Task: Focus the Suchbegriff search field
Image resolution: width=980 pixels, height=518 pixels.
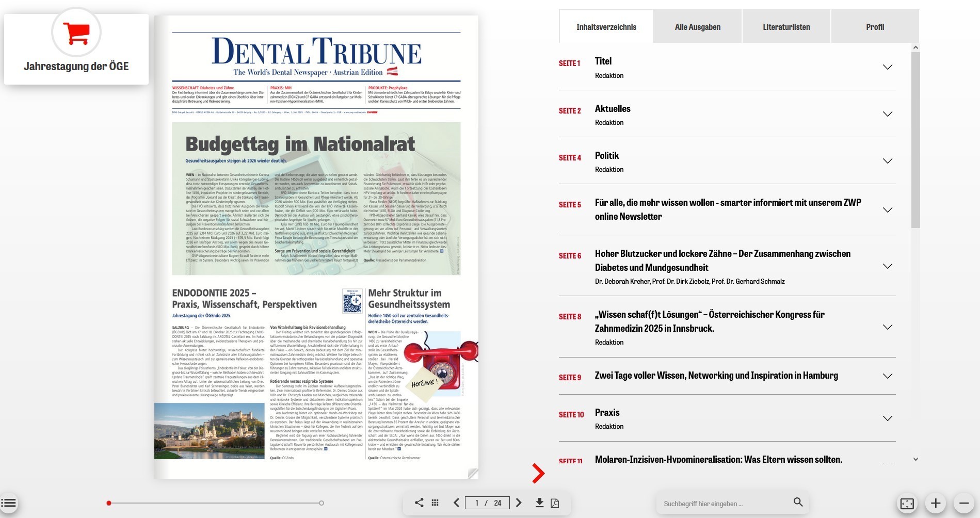Action: (x=725, y=504)
